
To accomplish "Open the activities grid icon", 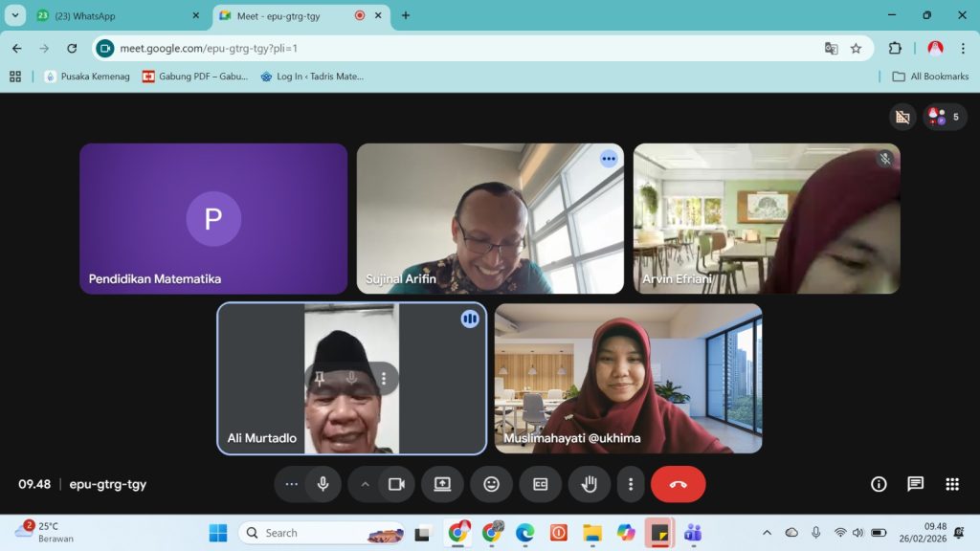I will click(x=951, y=484).
